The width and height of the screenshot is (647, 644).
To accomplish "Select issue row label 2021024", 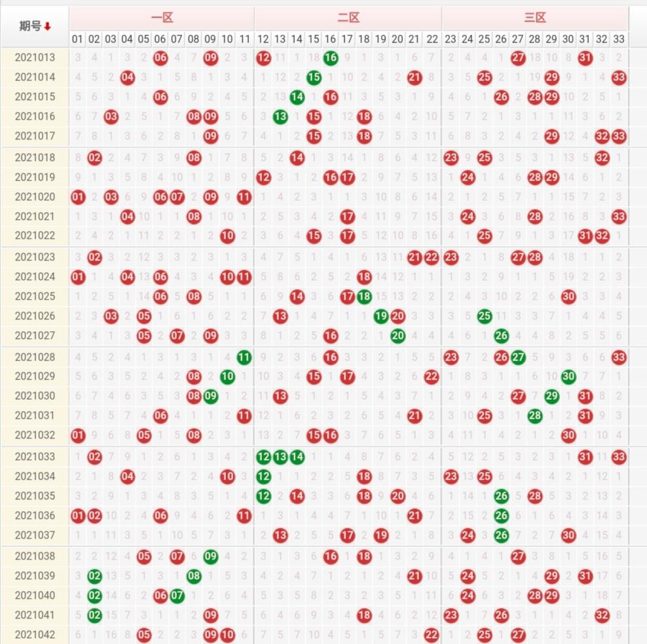I will tap(35, 277).
